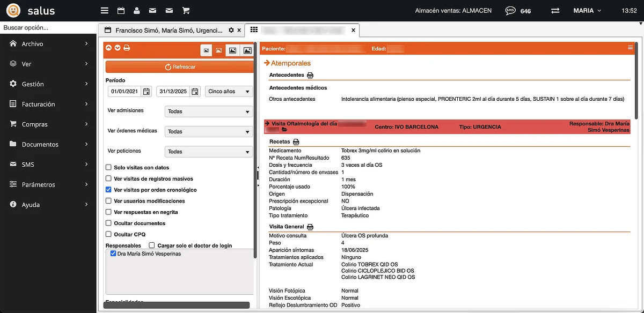Click the Almacén ventas: ALMACEN label
The width and height of the screenshot is (644, 313).
click(453, 11)
